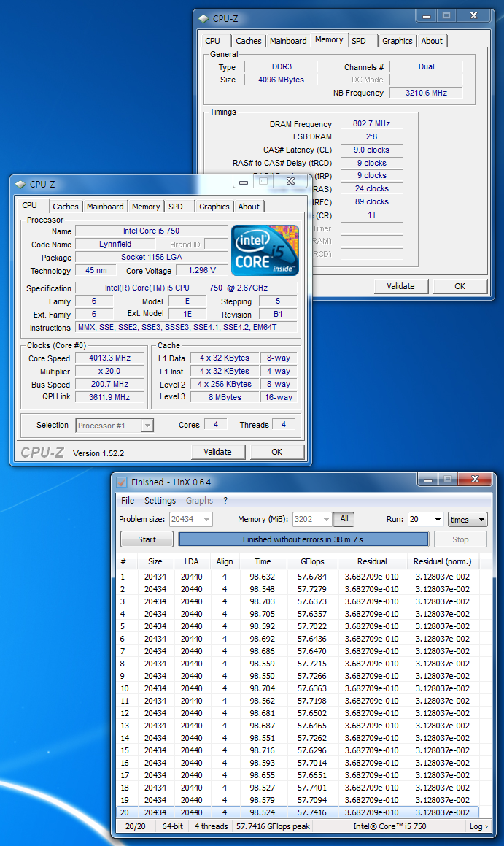The image size is (504, 846).
Task: Click the 20/20 status bar entry
Action: coord(135,826)
